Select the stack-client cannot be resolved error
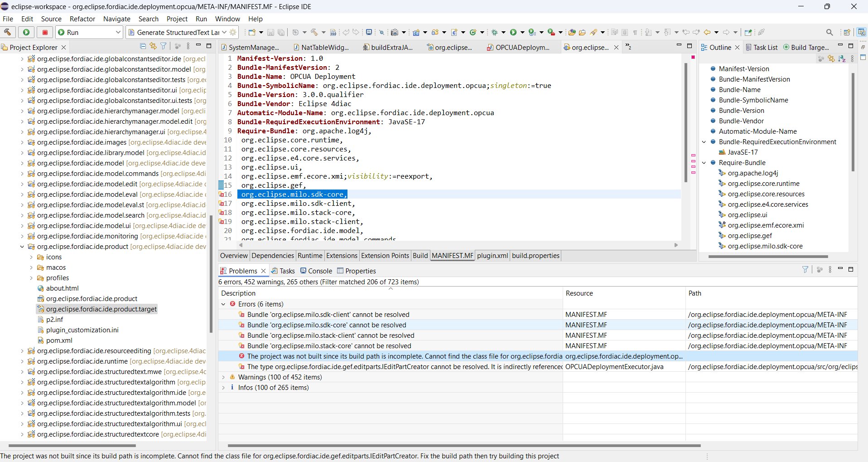The height and width of the screenshot is (462, 868). tap(331, 336)
